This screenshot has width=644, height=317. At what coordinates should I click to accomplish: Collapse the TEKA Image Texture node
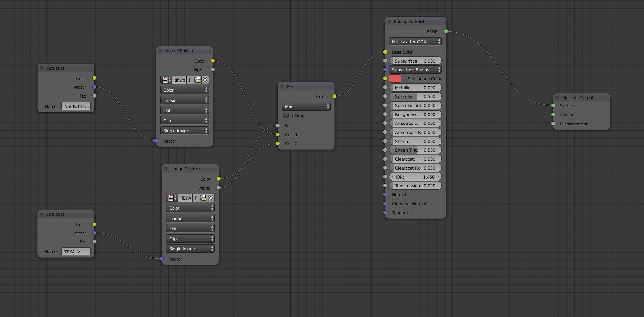166,169
